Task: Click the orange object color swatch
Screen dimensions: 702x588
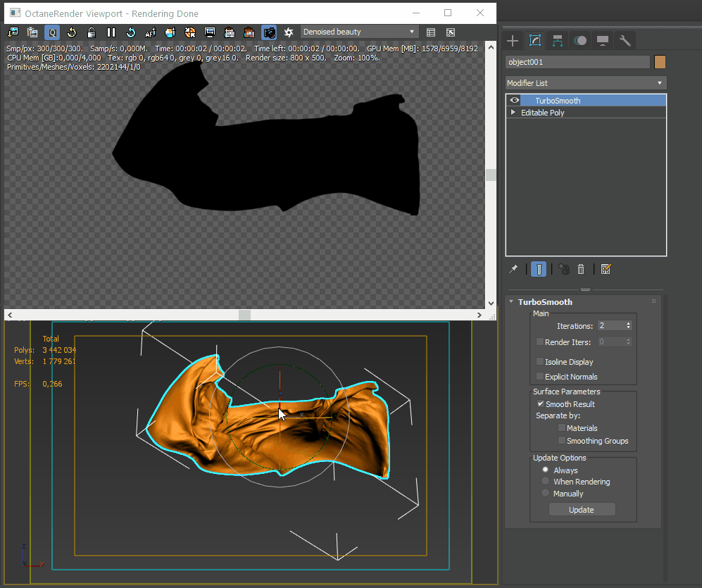Action: 660,62
